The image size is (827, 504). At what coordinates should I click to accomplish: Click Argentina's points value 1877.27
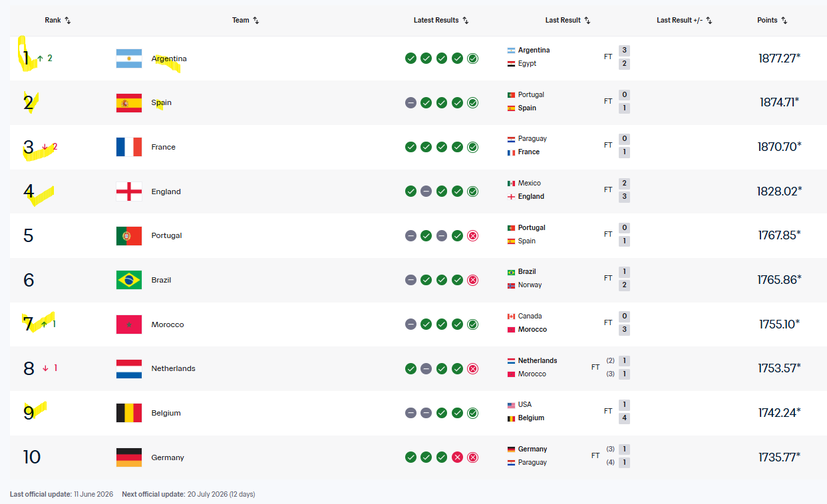click(x=779, y=59)
